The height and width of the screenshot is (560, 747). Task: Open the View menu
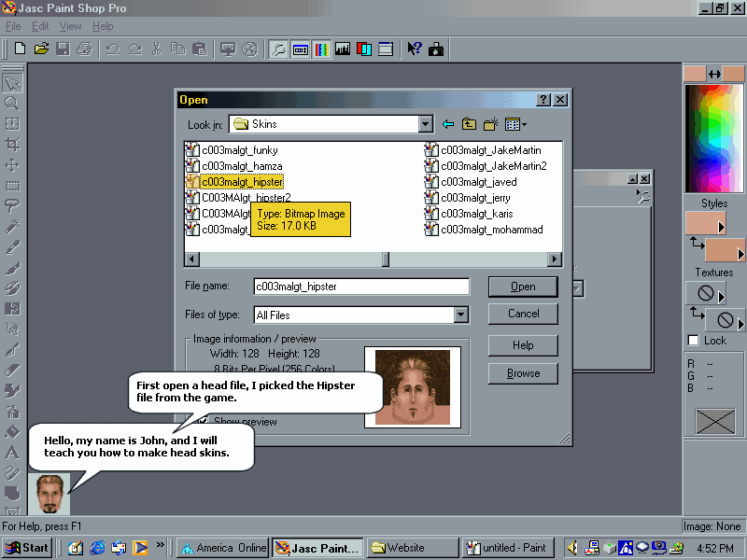(70, 26)
